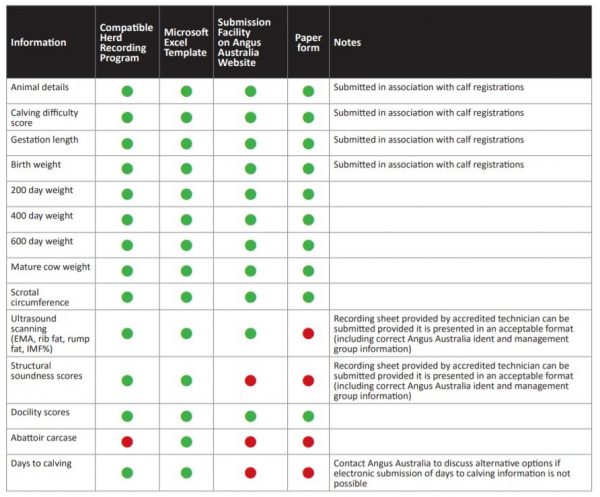Click green Microsoft Excel Template dot for Abattoir carcase
600x497 pixels.
click(x=186, y=441)
